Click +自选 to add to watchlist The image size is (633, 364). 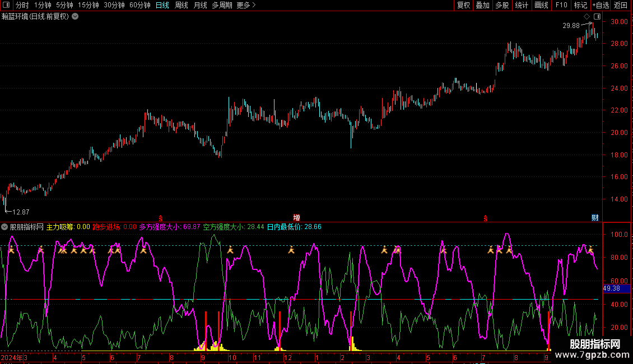(601, 6)
